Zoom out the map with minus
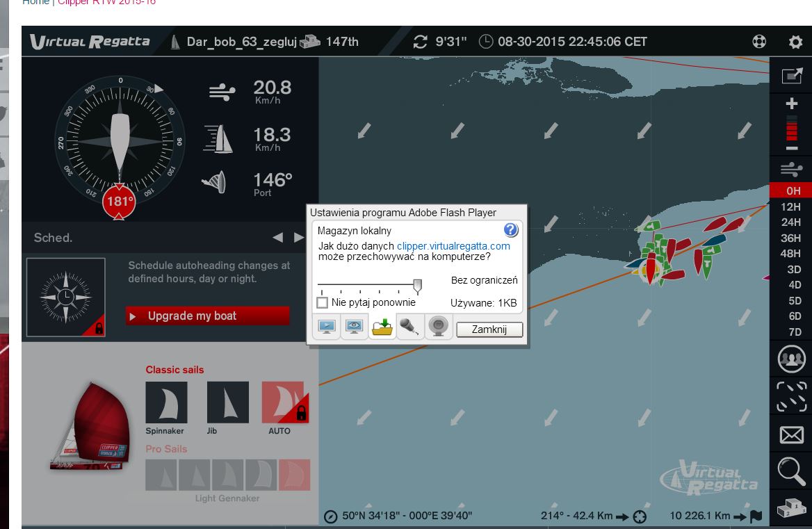 click(x=791, y=149)
